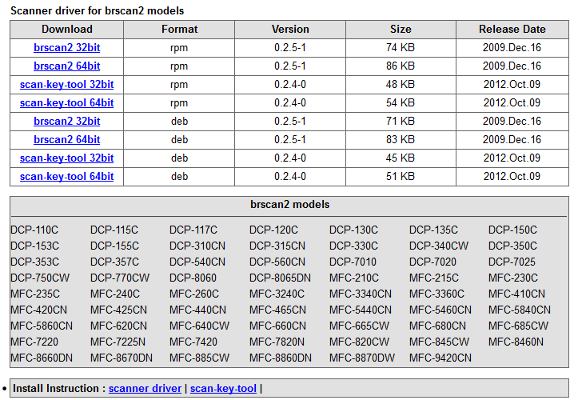The image size is (578, 400).
Task: Click the Download column header
Action: (67, 29)
